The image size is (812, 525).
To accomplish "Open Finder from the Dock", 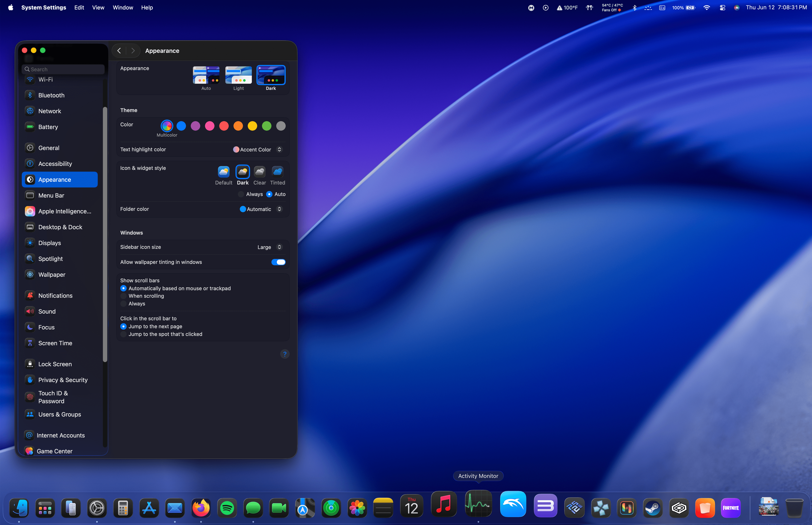I will [x=19, y=508].
